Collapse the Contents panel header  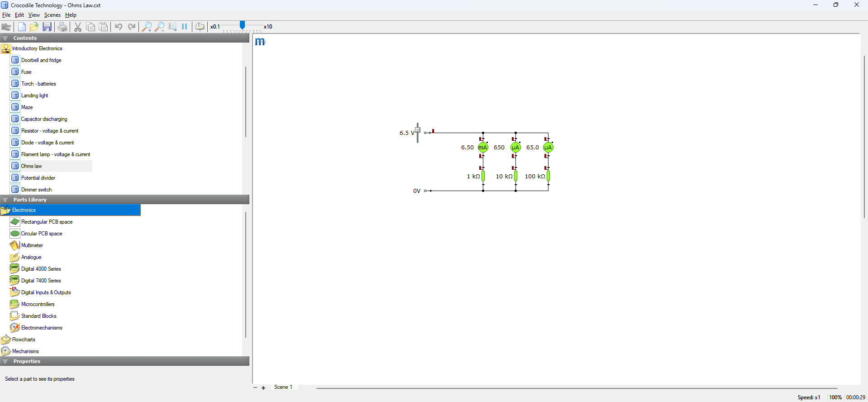point(124,38)
